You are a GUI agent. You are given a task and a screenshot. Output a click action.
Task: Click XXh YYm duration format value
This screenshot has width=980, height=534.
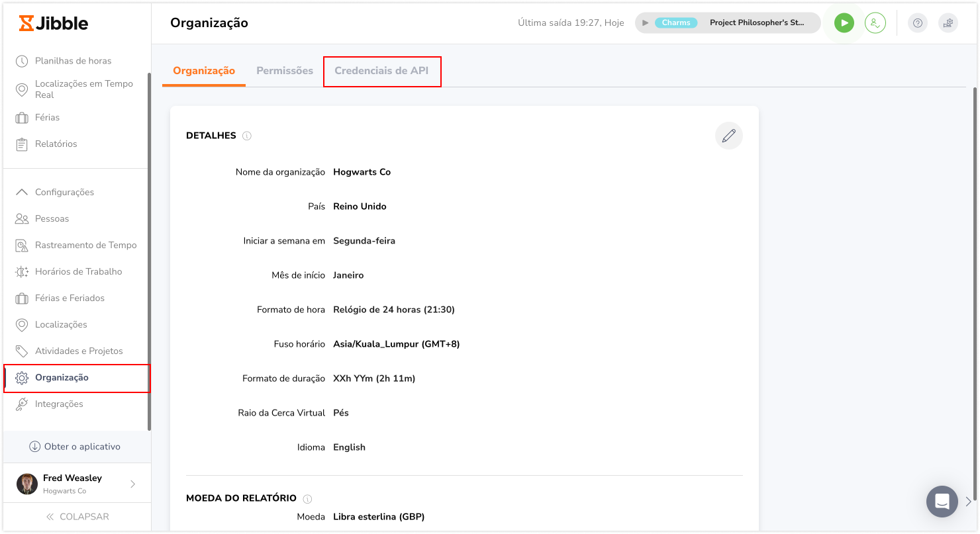click(374, 378)
